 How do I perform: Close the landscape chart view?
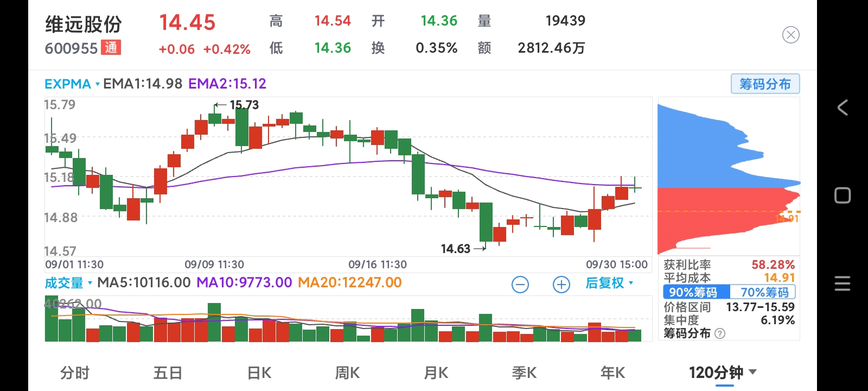coord(790,35)
